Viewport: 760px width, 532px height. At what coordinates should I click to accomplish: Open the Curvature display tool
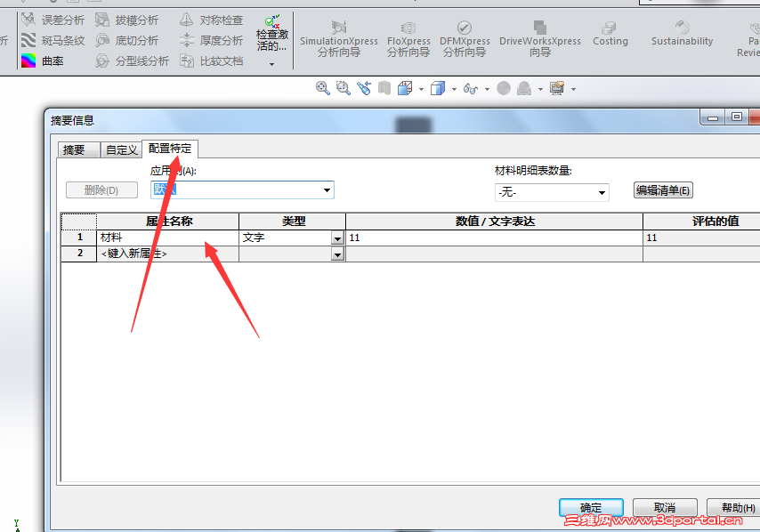(52, 60)
